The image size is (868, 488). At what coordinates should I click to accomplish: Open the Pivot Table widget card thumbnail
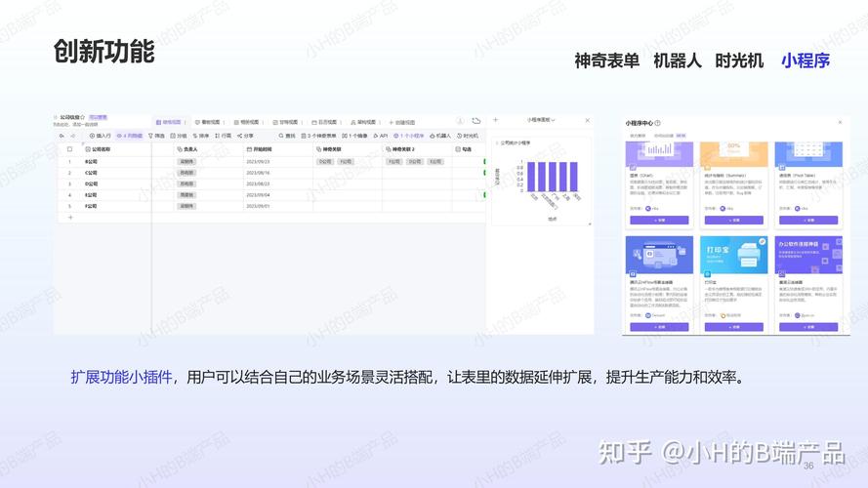(x=808, y=154)
